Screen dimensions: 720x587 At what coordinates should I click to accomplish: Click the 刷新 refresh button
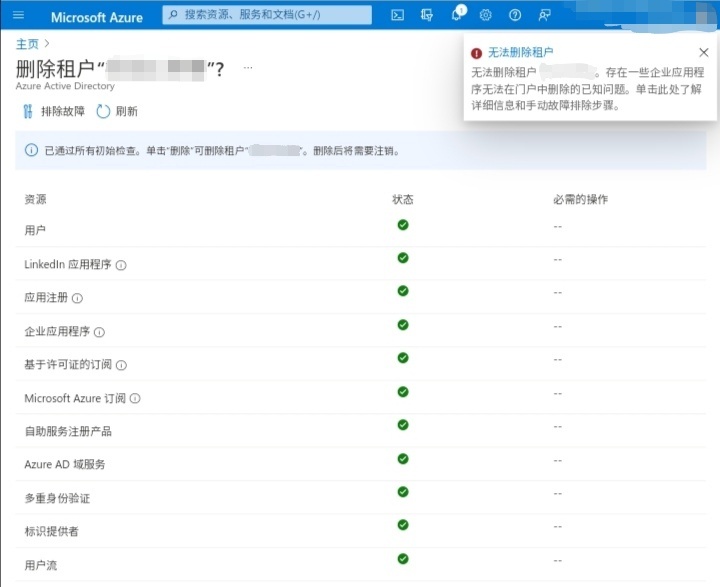point(117,111)
